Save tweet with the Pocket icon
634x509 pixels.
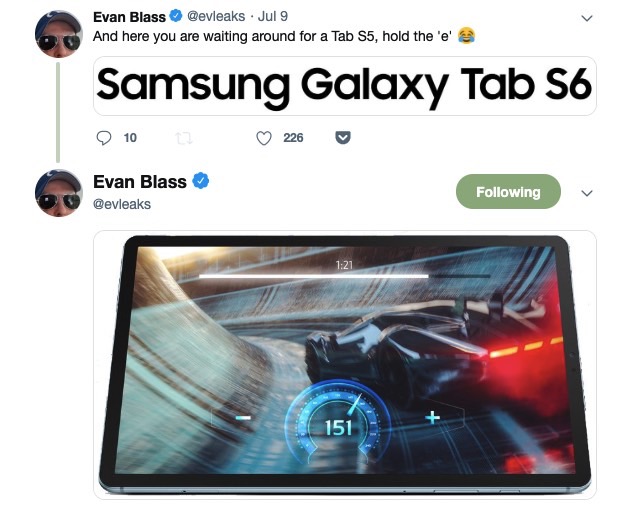(x=343, y=137)
